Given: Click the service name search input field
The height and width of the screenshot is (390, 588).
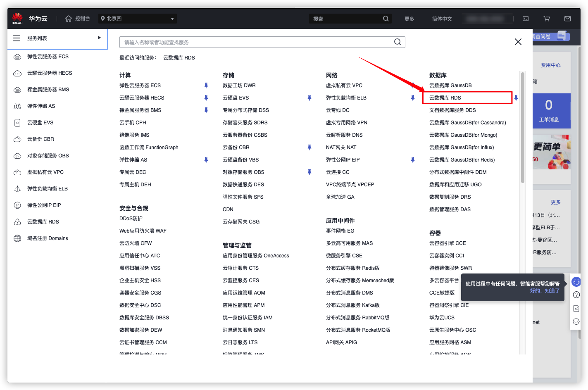Looking at the screenshot, I should pos(256,42).
